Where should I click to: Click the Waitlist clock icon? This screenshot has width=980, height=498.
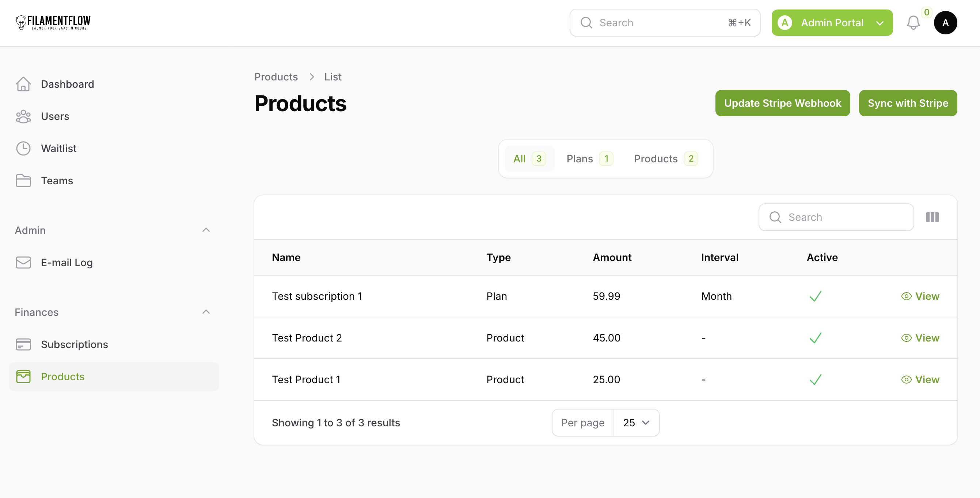(23, 148)
